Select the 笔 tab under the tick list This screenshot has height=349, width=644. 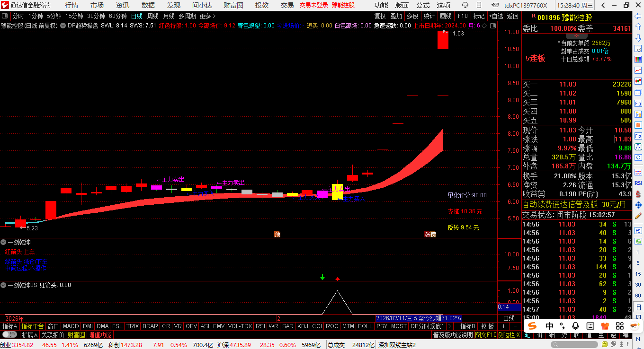coord(527,335)
